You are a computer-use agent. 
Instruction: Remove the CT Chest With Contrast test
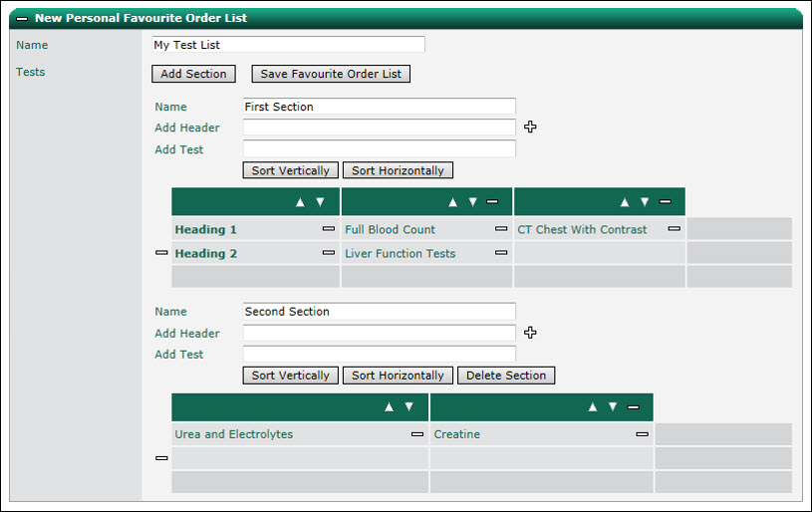pyautogui.click(x=674, y=228)
